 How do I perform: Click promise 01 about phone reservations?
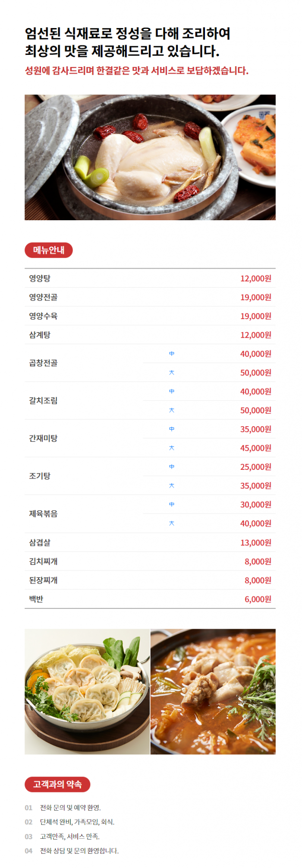tap(70, 808)
